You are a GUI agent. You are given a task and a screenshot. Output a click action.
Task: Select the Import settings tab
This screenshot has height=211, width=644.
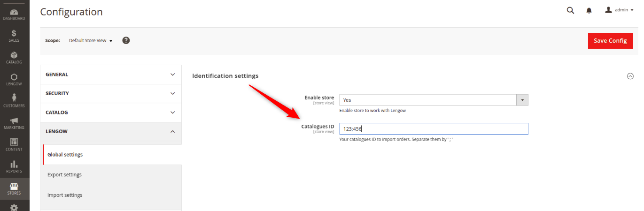(65, 195)
